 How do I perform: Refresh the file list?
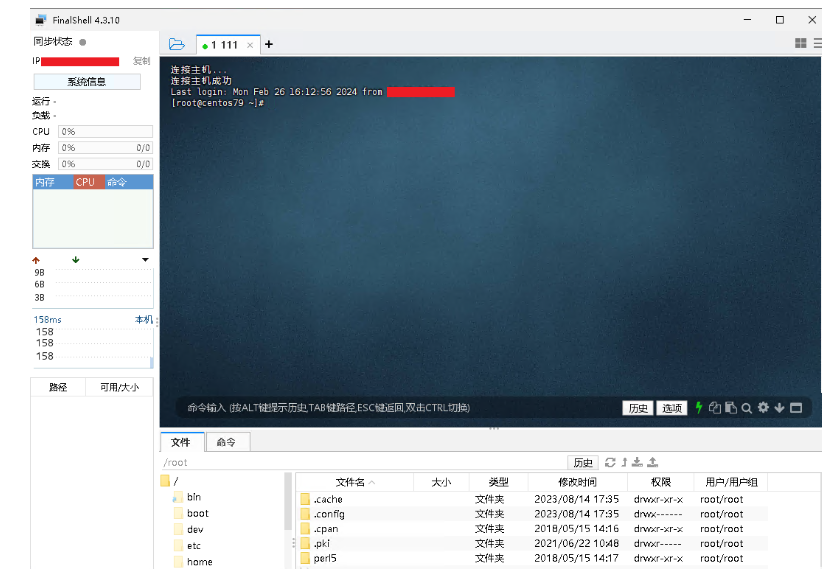click(610, 462)
